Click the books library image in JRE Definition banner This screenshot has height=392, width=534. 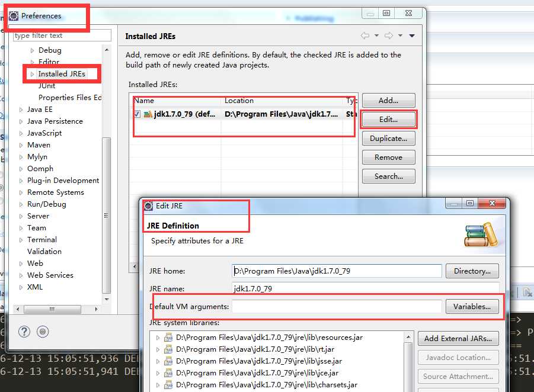point(481,235)
